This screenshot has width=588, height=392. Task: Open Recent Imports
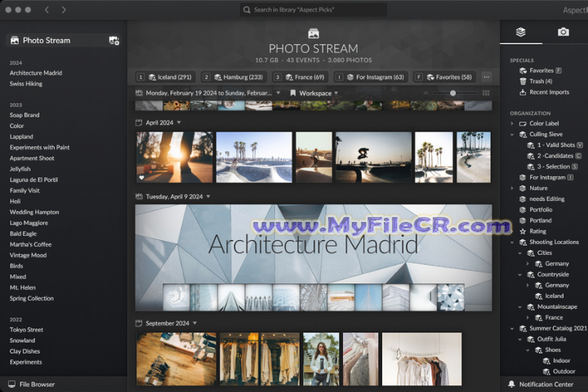pos(549,92)
